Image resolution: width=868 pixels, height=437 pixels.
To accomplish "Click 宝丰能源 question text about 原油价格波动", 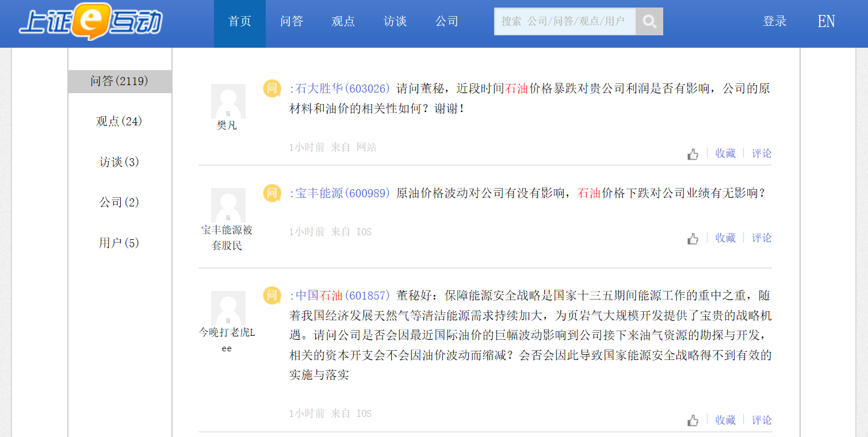I will pyautogui.click(x=581, y=193).
